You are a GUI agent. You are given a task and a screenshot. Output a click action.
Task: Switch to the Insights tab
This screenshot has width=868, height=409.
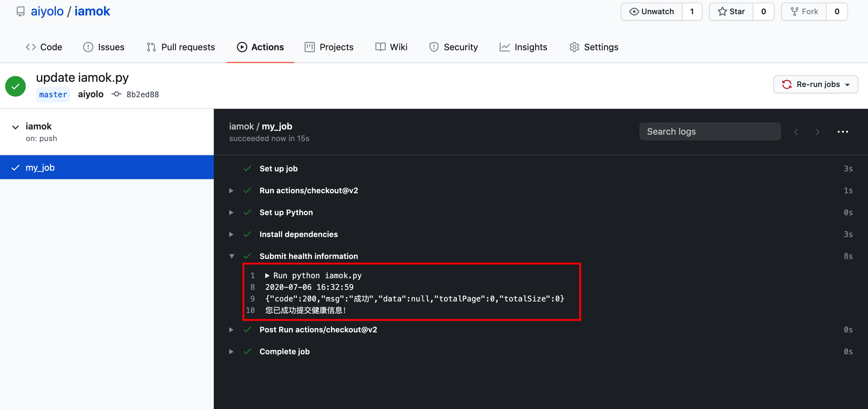[x=523, y=47]
